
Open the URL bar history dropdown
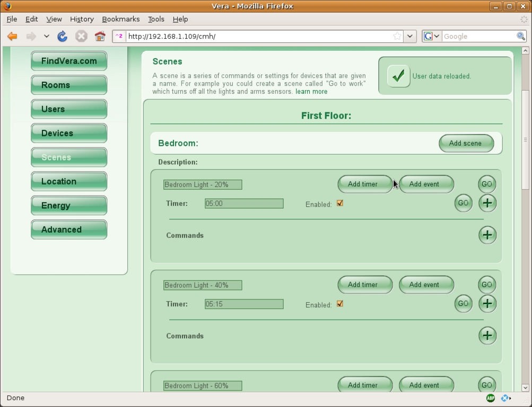(x=409, y=37)
